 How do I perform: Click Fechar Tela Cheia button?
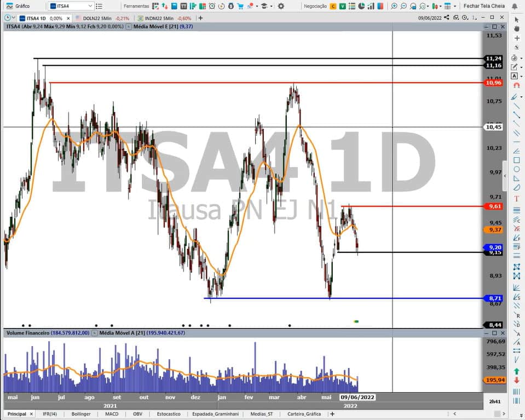click(484, 6)
